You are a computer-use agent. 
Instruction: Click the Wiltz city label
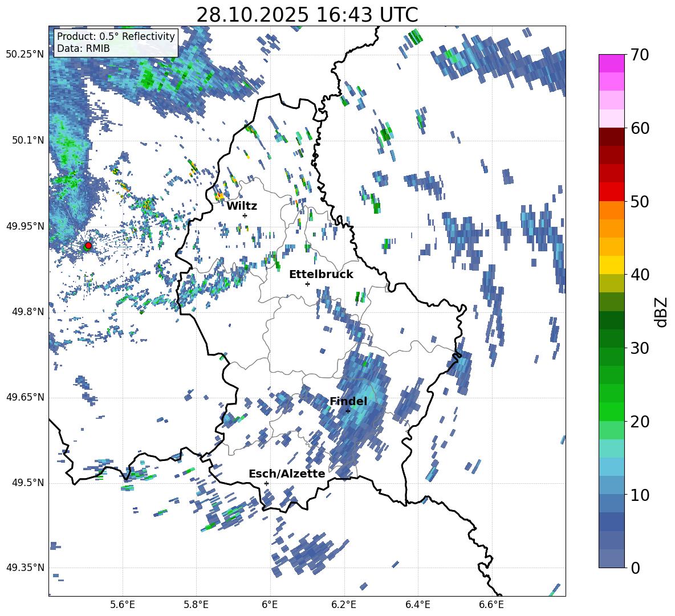pyautogui.click(x=242, y=206)
